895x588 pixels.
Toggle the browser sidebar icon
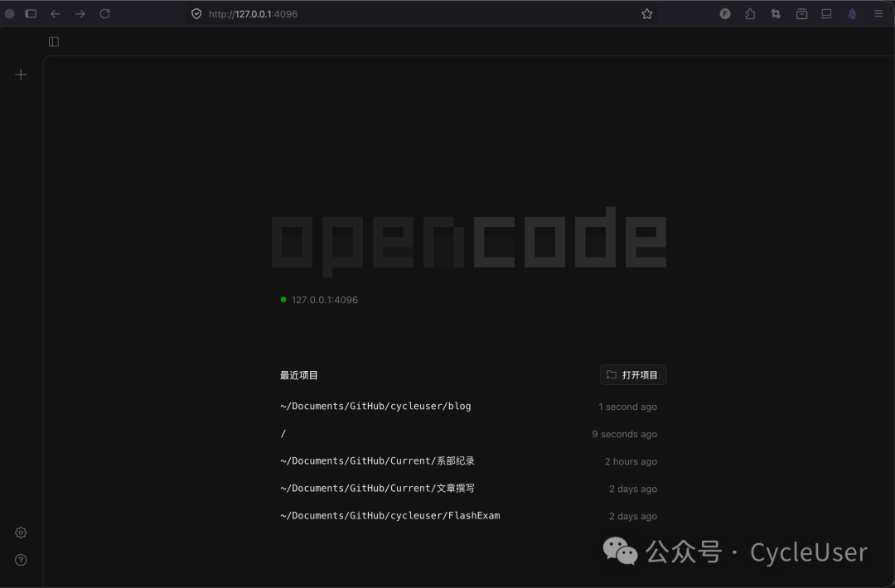pos(31,14)
